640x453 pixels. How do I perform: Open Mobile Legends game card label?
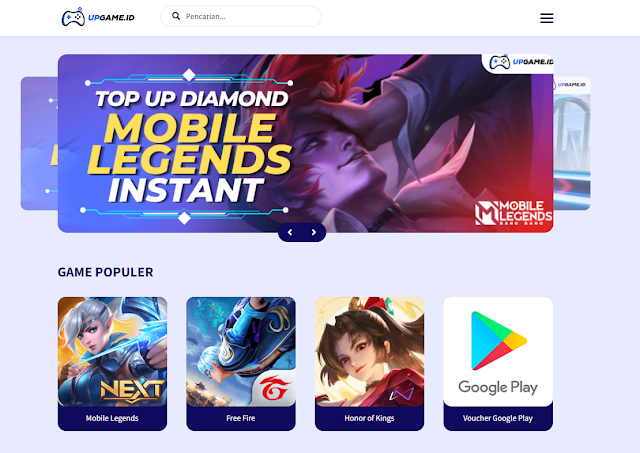(x=112, y=418)
